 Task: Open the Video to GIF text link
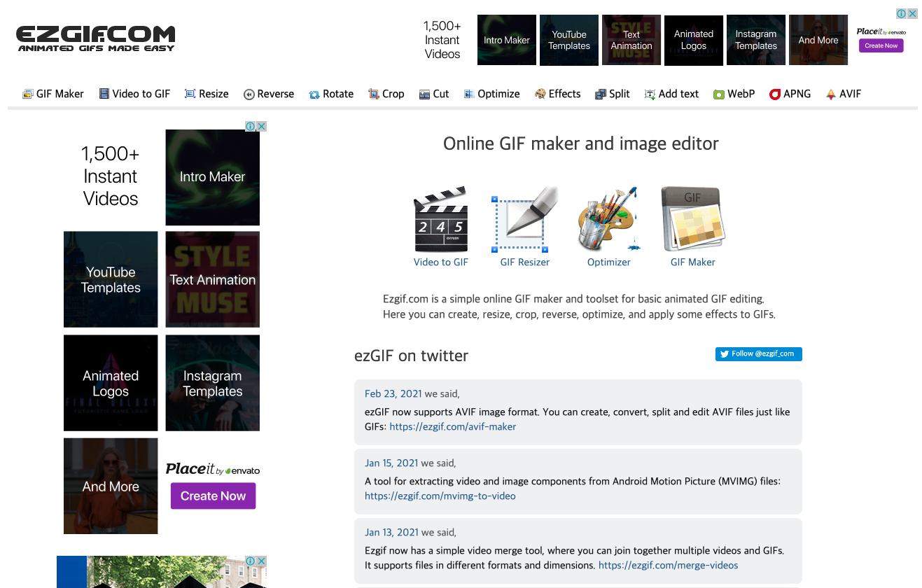pyautogui.click(x=441, y=262)
